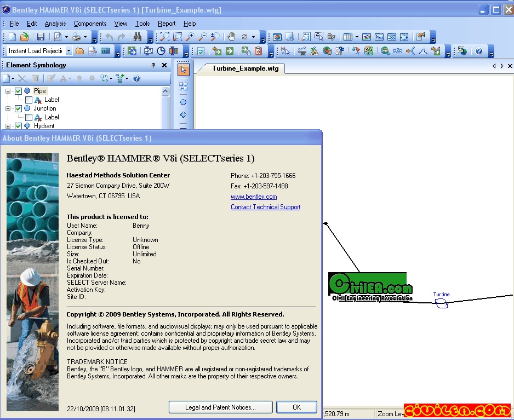
Task: Select the Hydrant tool in the layout palette
Action: (x=183, y=115)
